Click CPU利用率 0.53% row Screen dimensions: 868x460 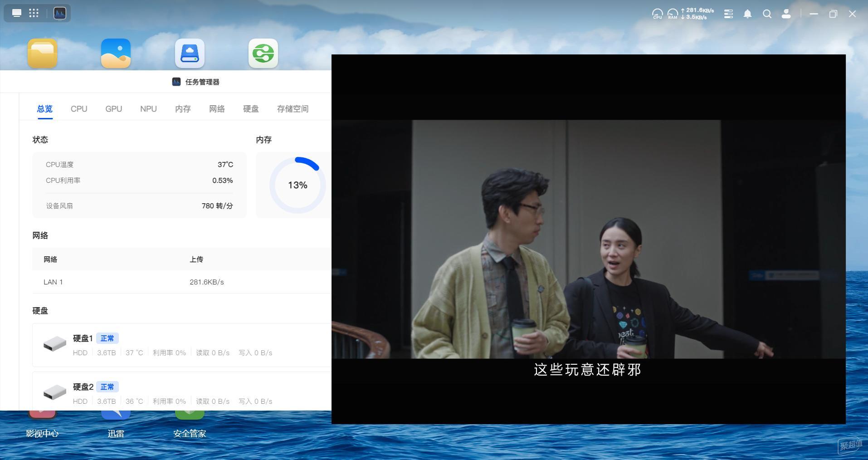(x=139, y=181)
